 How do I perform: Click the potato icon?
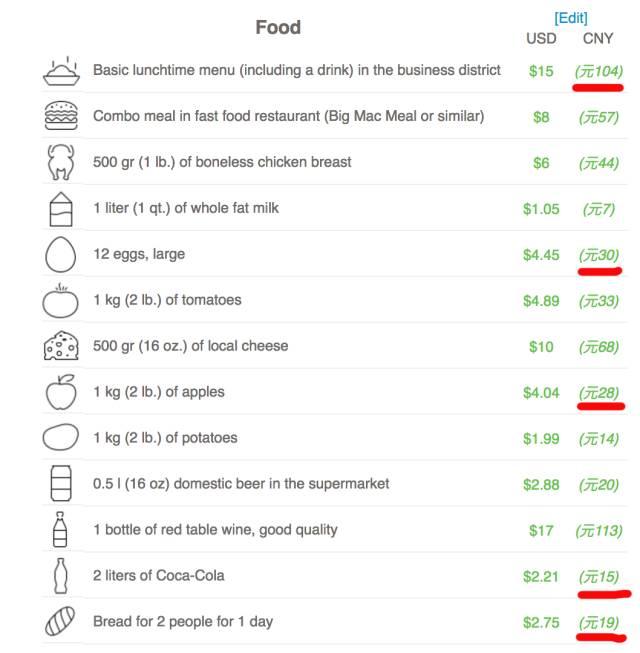pos(61,437)
